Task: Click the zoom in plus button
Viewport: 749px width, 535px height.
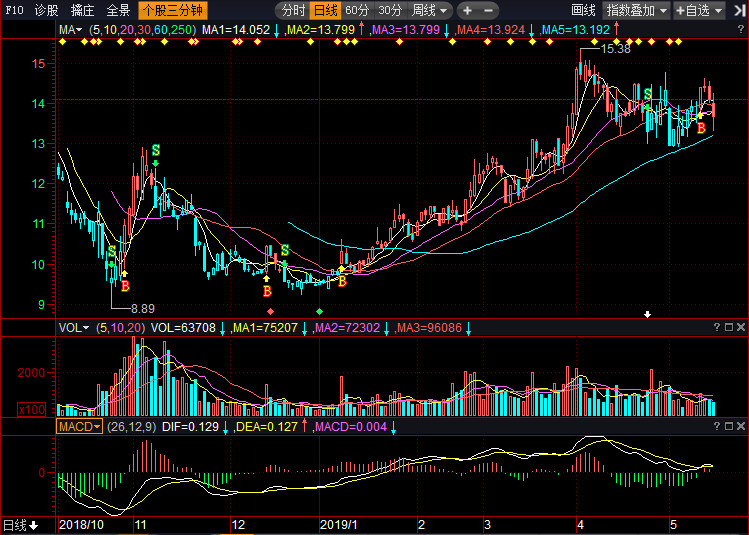Action: pos(467,10)
